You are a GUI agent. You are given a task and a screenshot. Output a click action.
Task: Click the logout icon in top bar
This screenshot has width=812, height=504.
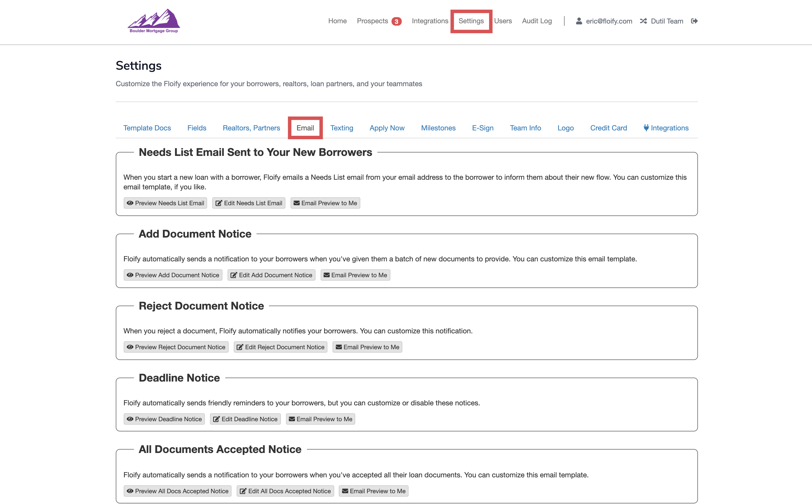coord(694,21)
